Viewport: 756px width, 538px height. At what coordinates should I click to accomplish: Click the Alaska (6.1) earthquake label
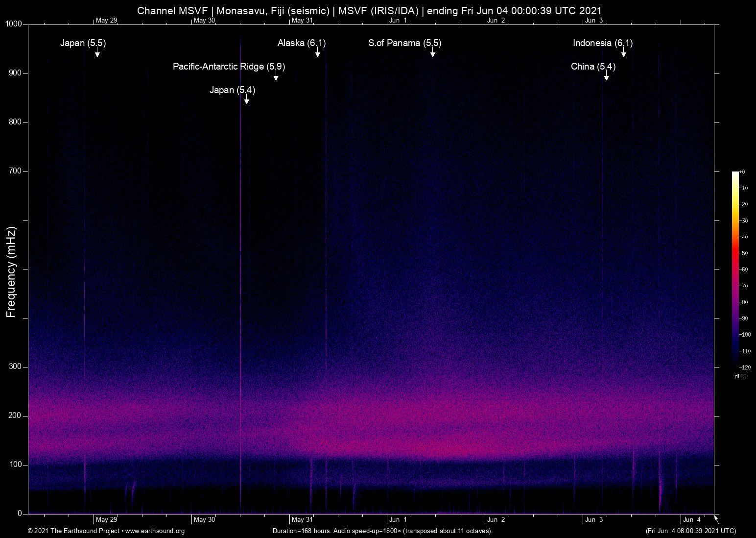coord(302,43)
